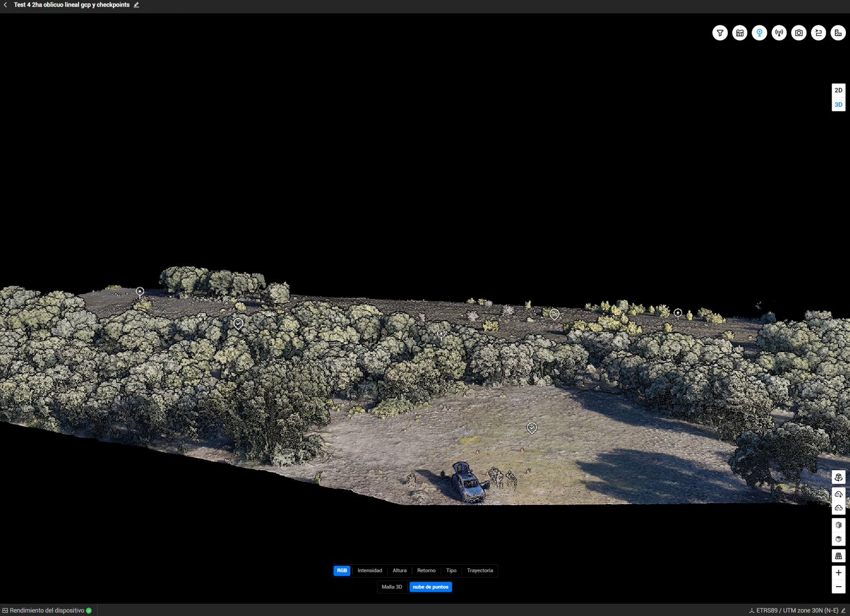The width and height of the screenshot is (850, 616).
Task: Click the flight route path icon
Action: click(818, 33)
